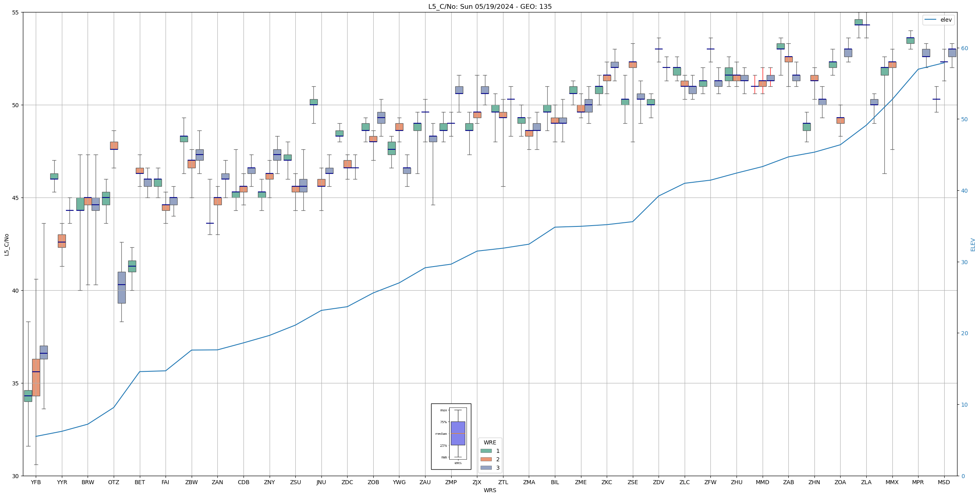Screen dimensions: 980x497
Task: Click the boxplot explanation inset thumbnail
Action: click(x=451, y=436)
